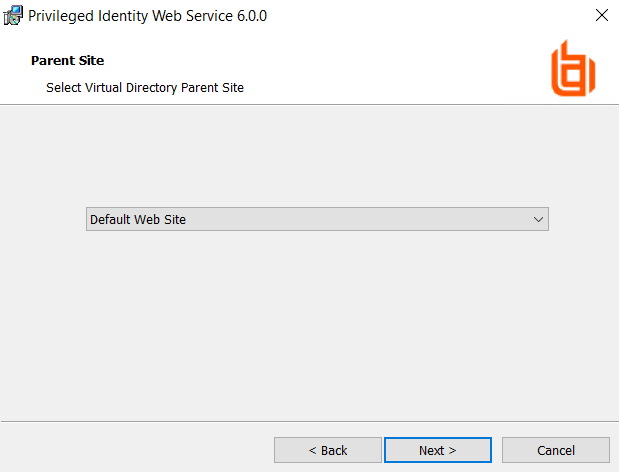Viewport: 619px width, 472px height.
Task: Click the installer icon in title bar
Action: pyautogui.click(x=13, y=15)
